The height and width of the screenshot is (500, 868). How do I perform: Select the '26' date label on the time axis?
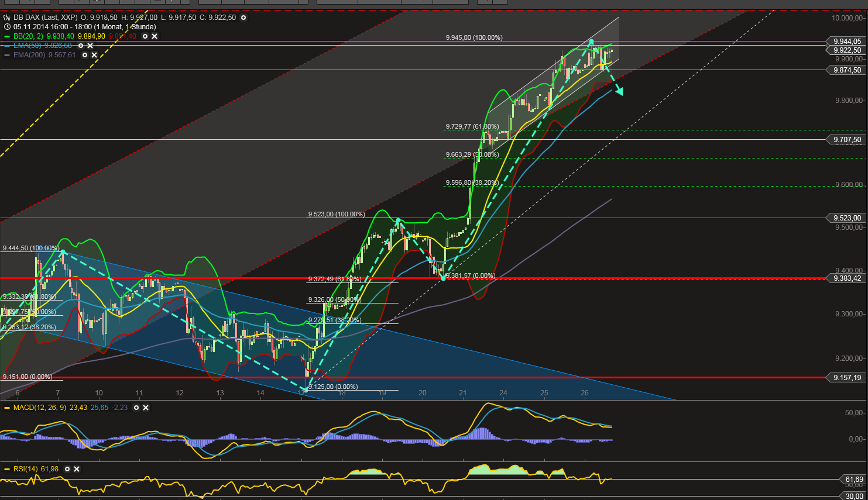584,393
